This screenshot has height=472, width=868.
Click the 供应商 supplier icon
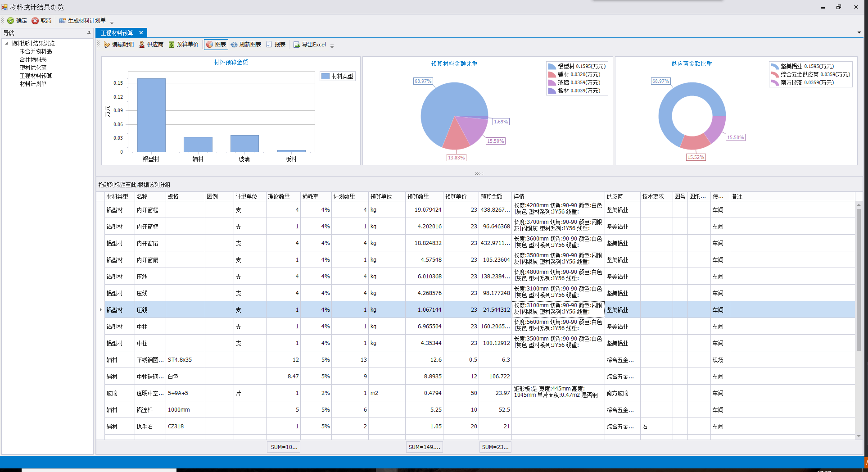(x=142, y=45)
